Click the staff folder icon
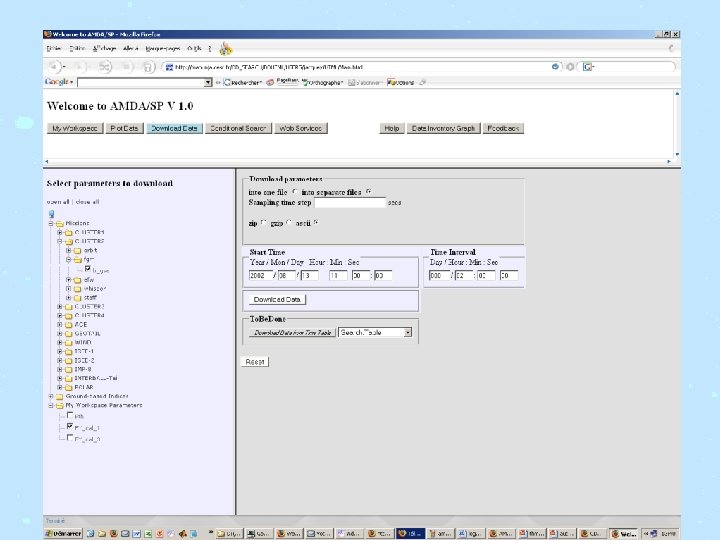Screen dimensions: 720x540 click(x=78, y=298)
